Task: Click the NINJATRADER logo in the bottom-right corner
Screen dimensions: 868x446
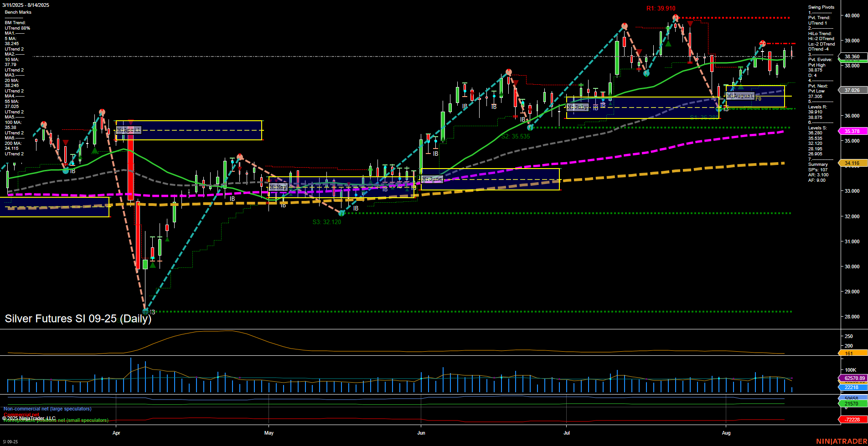Action: (x=840, y=441)
